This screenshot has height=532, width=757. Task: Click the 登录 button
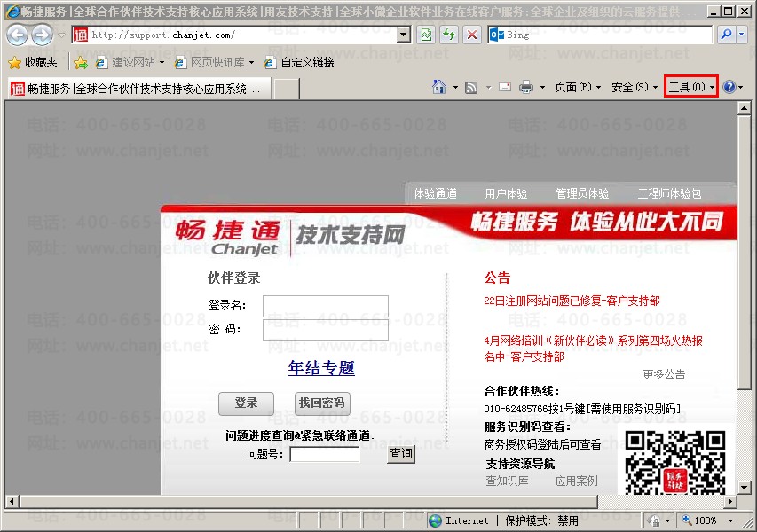pos(246,403)
